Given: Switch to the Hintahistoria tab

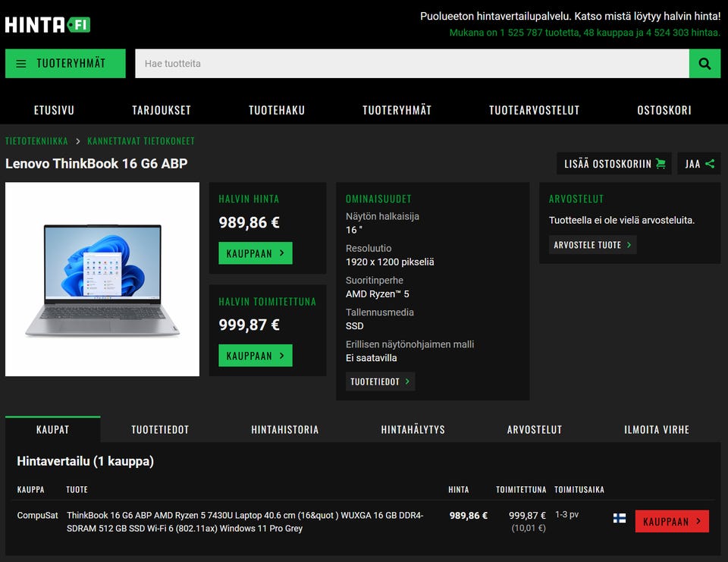Looking at the screenshot, I should pos(284,429).
